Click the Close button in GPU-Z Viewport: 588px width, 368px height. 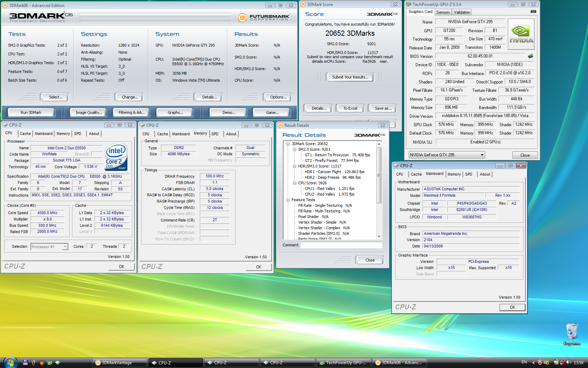coord(525,155)
